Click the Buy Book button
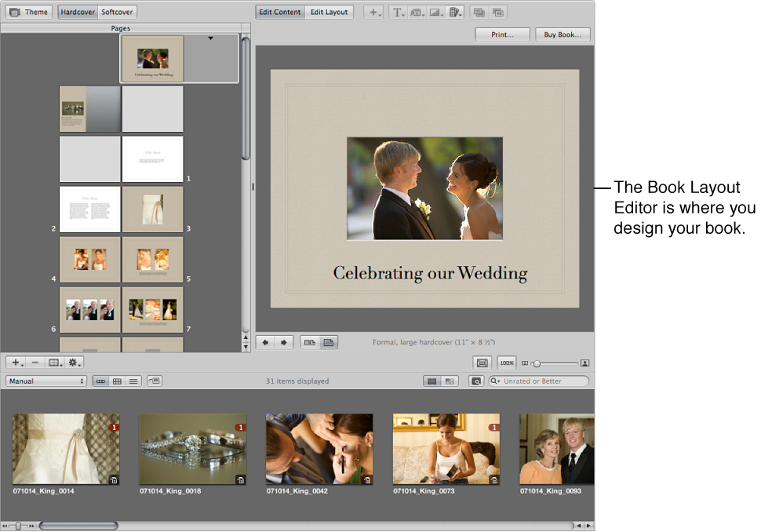The image size is (761, 532). click(x=563, y=35)
